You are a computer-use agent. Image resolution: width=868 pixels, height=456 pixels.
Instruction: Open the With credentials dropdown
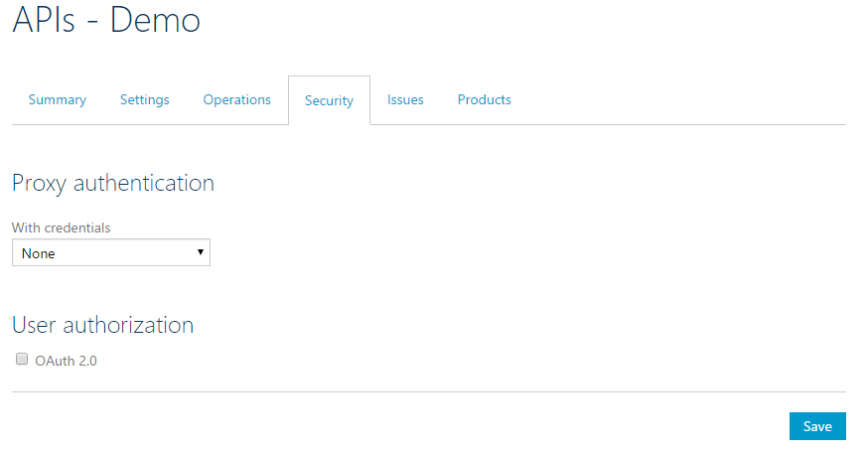(111, 253)
